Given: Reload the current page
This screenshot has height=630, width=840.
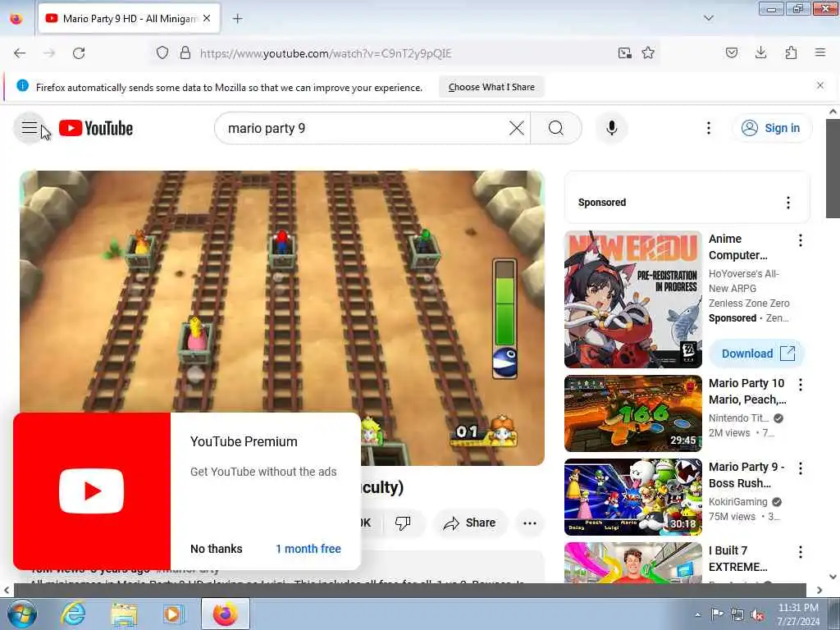Looking at the screenshot, I should coord(79,53).
